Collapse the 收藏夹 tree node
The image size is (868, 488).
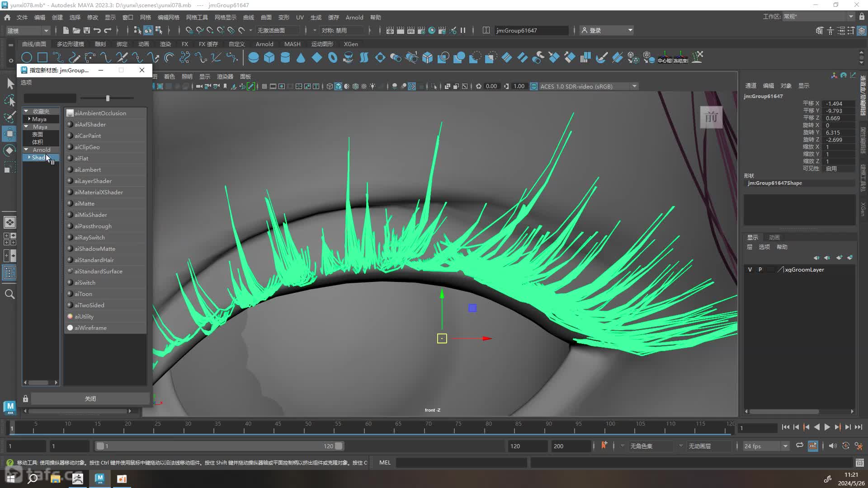point(26,111)
